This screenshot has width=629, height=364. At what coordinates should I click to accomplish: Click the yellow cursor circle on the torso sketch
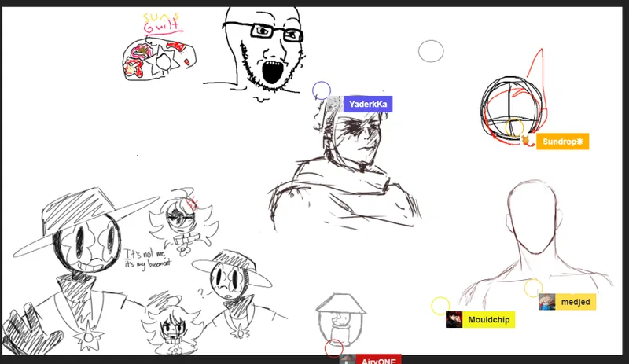533,288
